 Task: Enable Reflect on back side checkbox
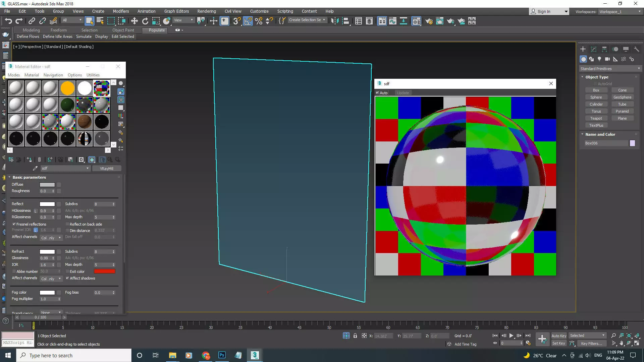click(67, 224)
